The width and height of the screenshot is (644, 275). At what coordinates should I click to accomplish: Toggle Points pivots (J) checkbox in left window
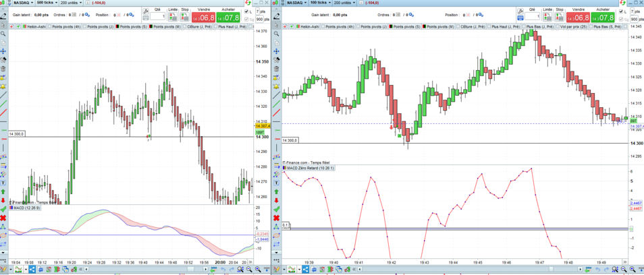click(x=86, y=27)
